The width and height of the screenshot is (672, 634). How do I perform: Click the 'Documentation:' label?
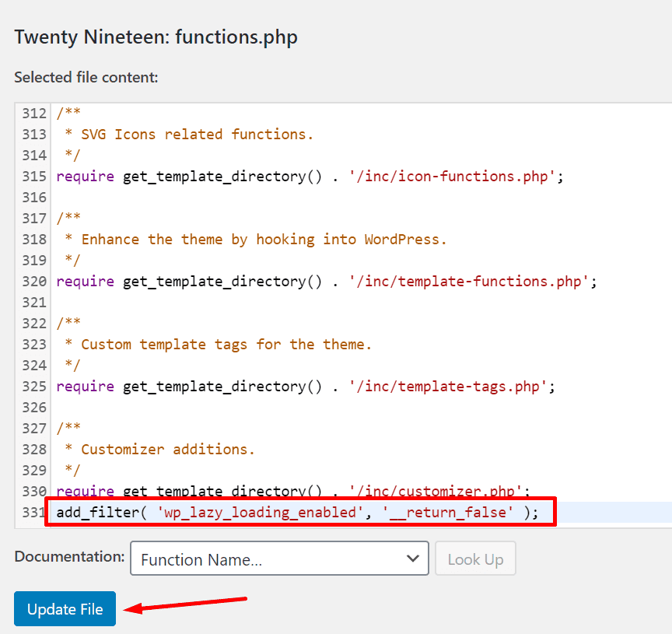[69, 556]
